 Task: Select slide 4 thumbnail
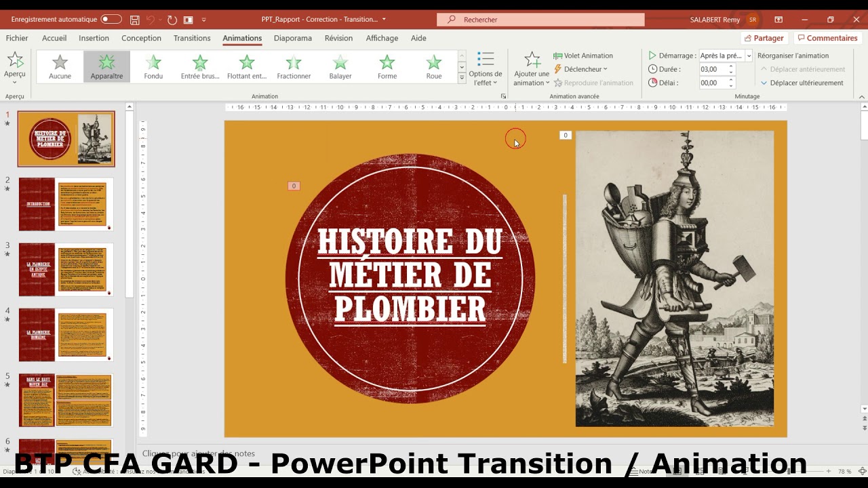(x=66, y=334)
